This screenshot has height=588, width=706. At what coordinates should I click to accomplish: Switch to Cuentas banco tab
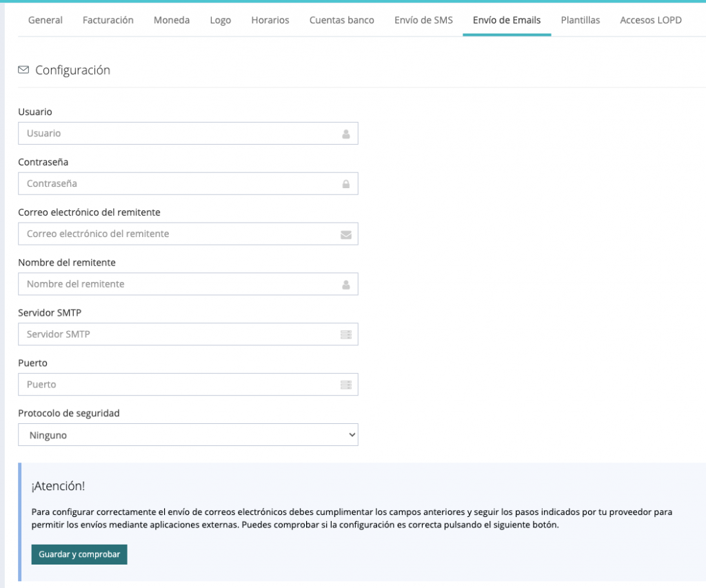tap(342, 20)
